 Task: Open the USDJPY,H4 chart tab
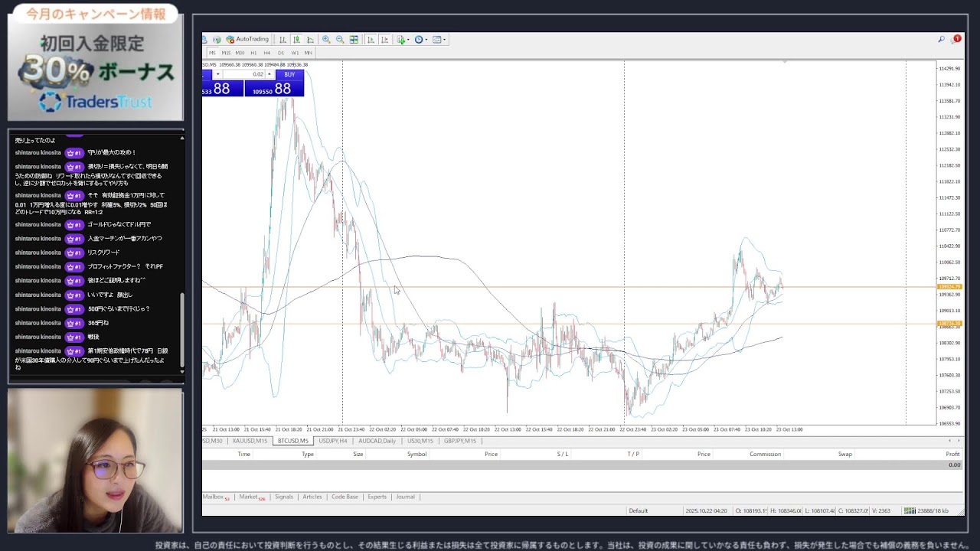click(333, 441)
